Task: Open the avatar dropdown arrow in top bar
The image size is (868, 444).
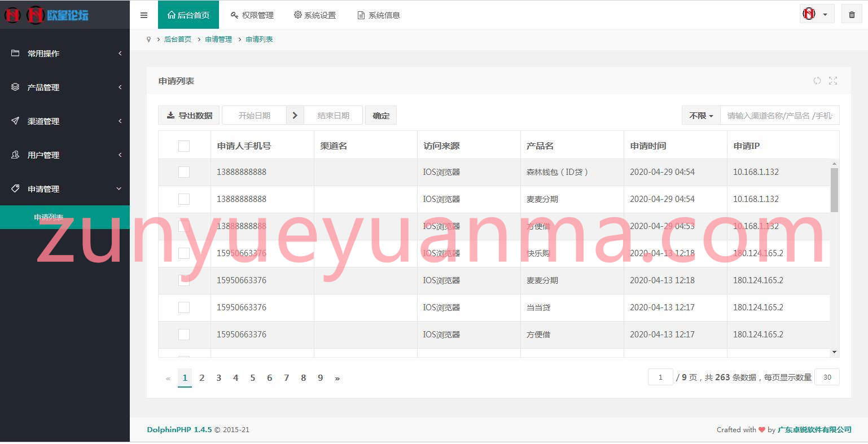Action: coord(825,15)
